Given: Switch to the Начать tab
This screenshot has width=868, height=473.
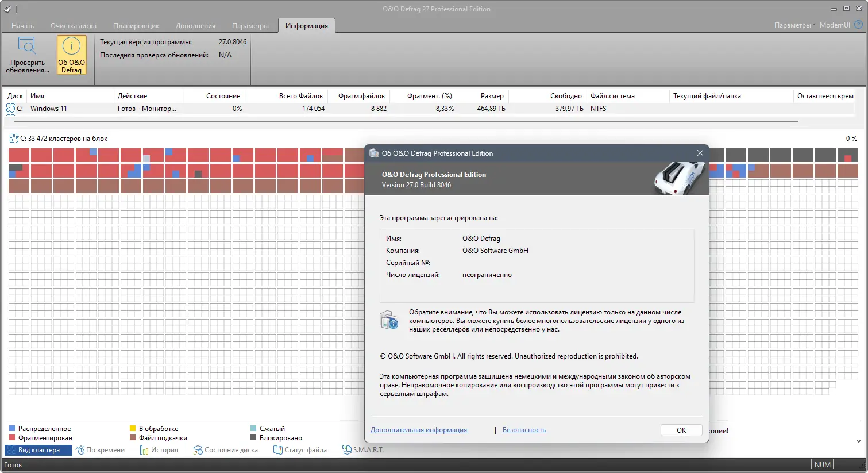Looking at the screenshot, I should (x=22, y=26).
